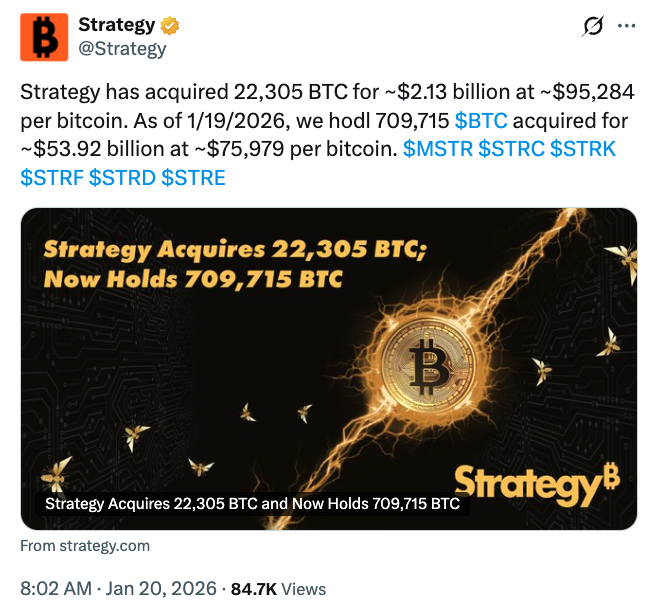Image resolution: width=656 pixels, height=611 pixels.
Task: Open the $STRF cashtag
Action: (x=52, y=178)
